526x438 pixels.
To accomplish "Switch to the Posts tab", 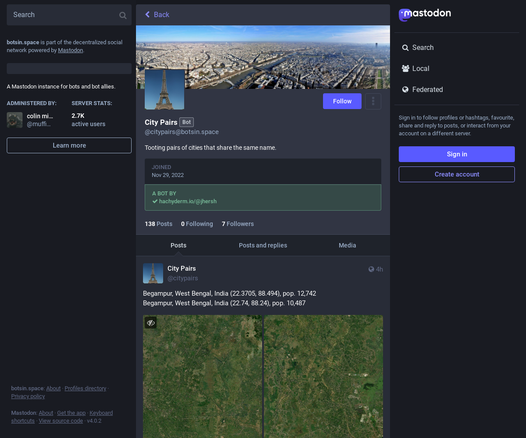I will click(x=178, y=245).
